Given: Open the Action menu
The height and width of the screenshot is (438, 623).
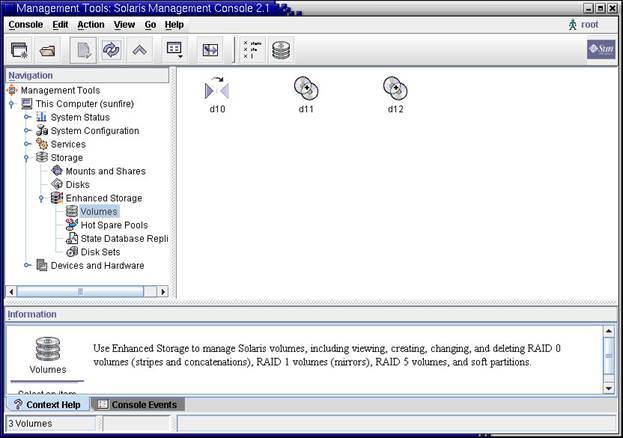Looking at the screenshot, I should click(90, 24).
